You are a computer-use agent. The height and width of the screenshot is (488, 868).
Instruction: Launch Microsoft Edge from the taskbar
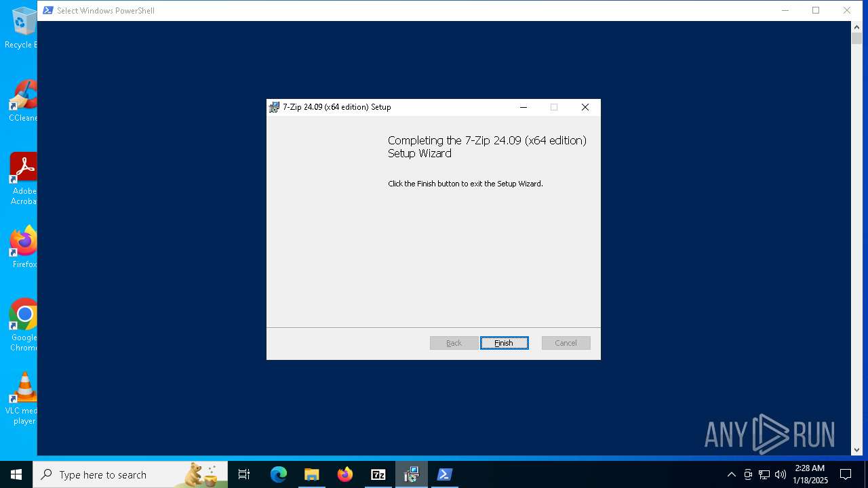click(279, 474)
